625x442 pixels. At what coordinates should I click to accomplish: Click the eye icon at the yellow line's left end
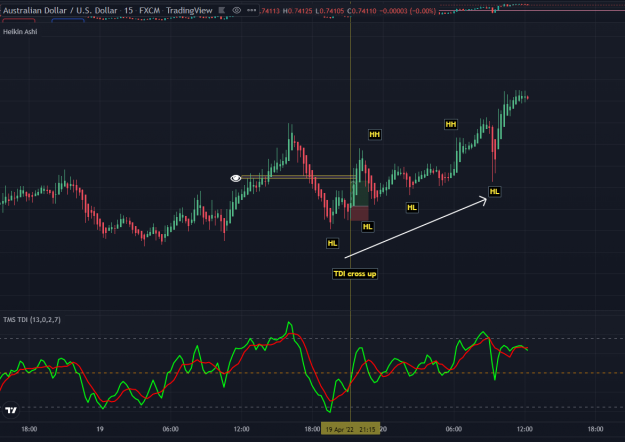click(236, 178)
